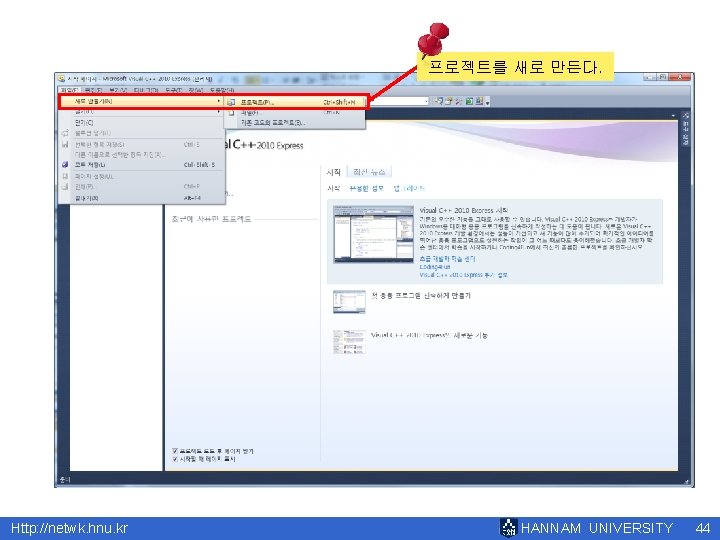Click the thumbnail beside the 새로운 기능 item
Image resolution: width=720 pixels, height=540 pixels.
point(349,342)
